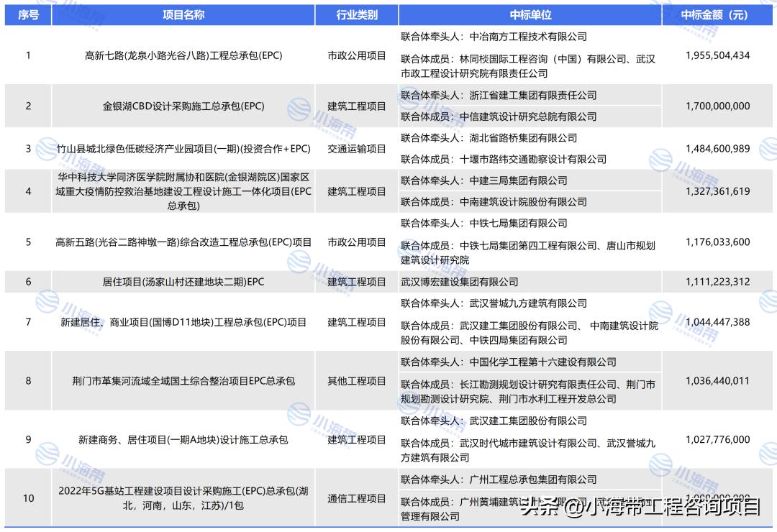Click the blue bar at the table bottom
Viewport: 777px width, 532px height.
point(388,526)
